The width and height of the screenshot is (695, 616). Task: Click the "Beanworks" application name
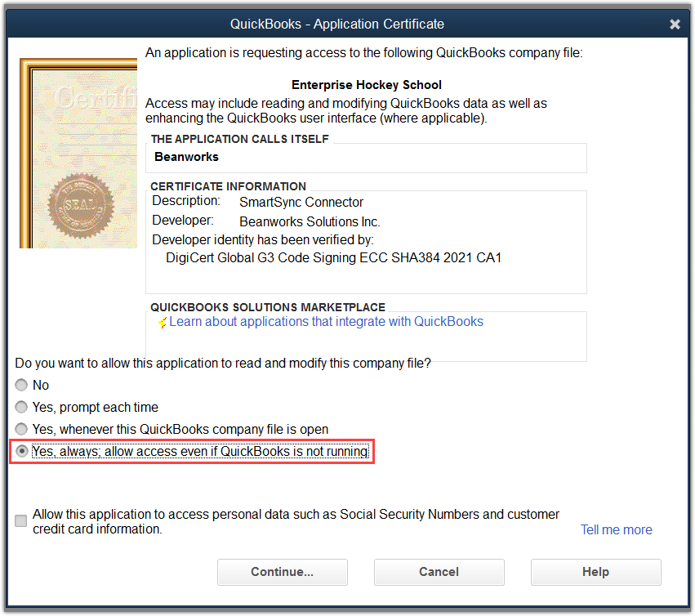[x=186, y=157]
